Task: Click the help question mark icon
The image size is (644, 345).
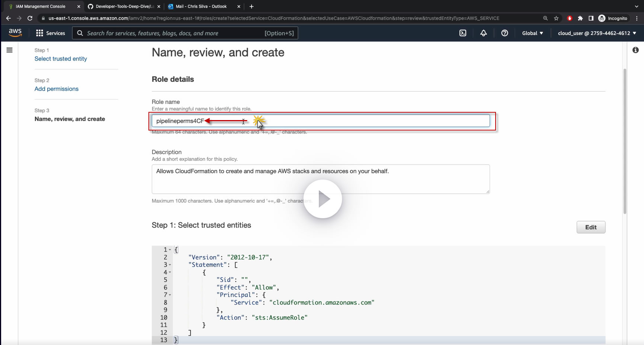Action: (x=504, y=33)
